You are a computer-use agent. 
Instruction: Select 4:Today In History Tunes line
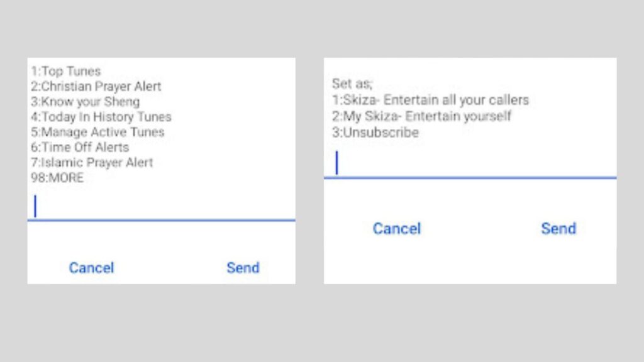101,116
